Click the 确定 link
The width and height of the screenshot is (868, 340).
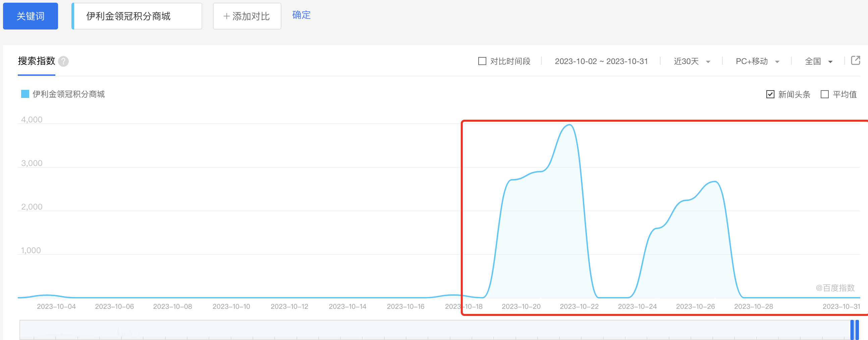301,15
